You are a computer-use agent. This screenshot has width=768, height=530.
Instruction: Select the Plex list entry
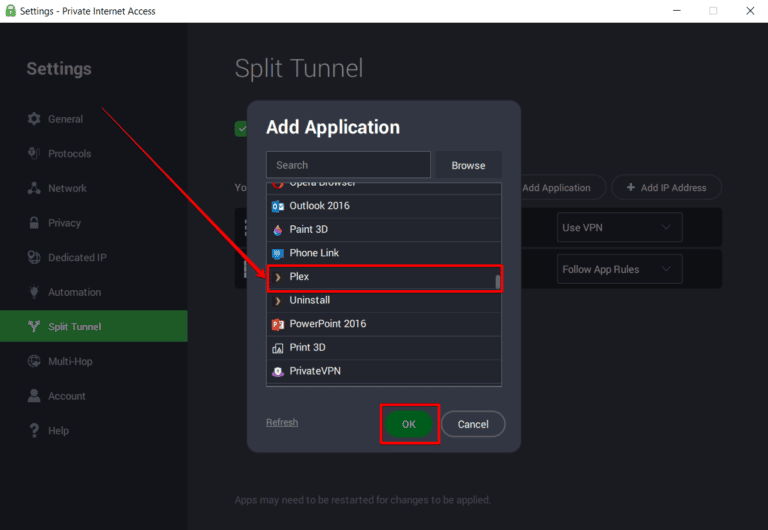click(x=384, y=277)
